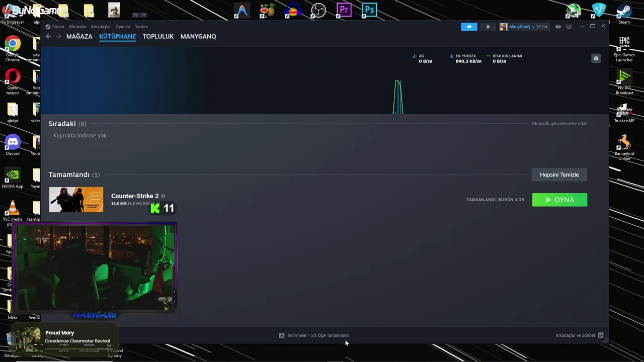
Task: Open the Recycle Bin on desktop
Action: pos(11,339)
